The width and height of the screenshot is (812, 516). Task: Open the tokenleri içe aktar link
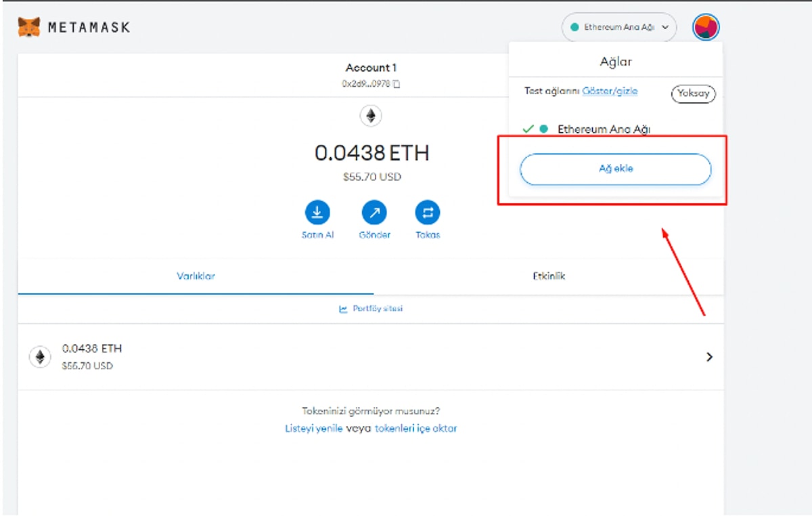[x=418, y=428]
